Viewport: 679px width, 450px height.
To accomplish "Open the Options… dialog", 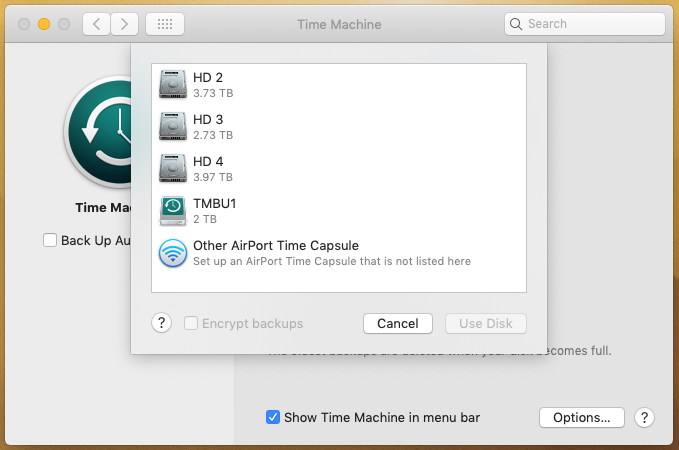I will point(582,418).
